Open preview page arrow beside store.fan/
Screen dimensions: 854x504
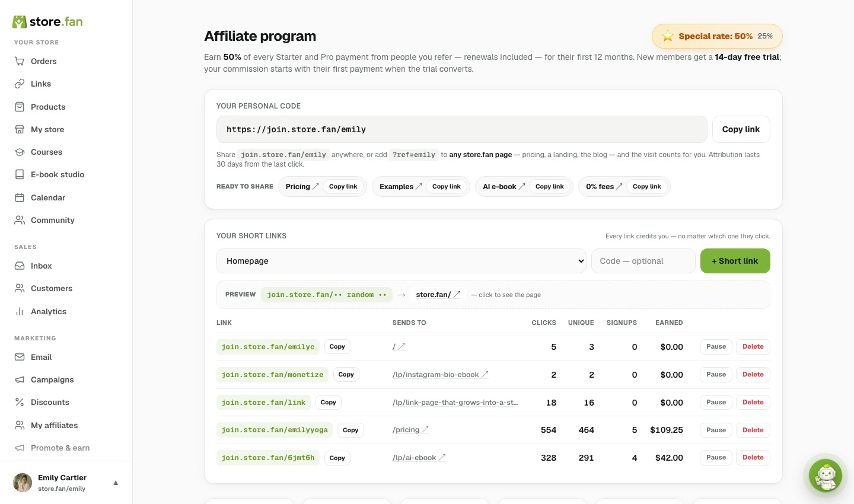[457, 294]
